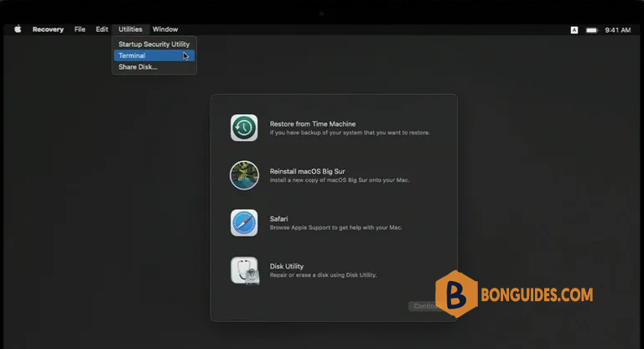The image size is (644, 349).
Task: Select Reinstall macOS Big Sur option
Action: pyautogui.click(x=307, y=171)
